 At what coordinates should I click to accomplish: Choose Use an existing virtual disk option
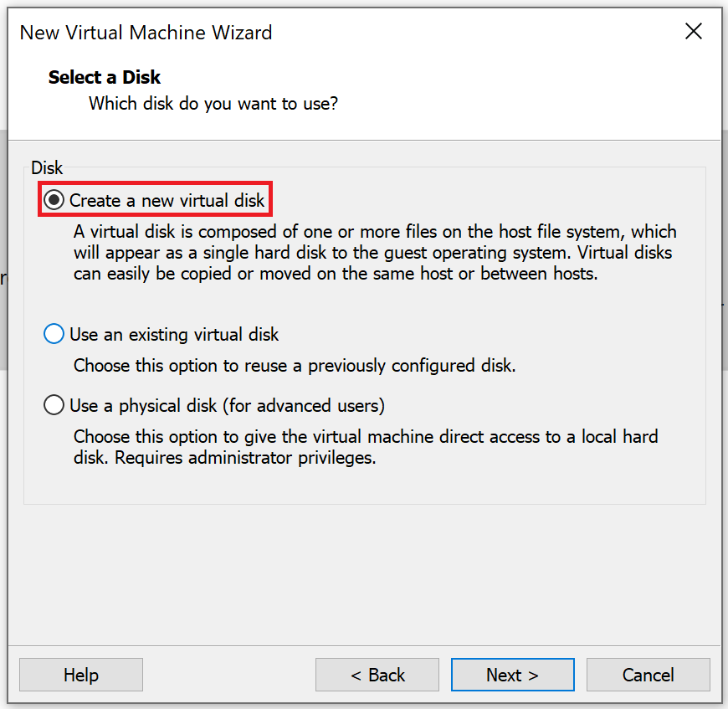tap(54, 333)
